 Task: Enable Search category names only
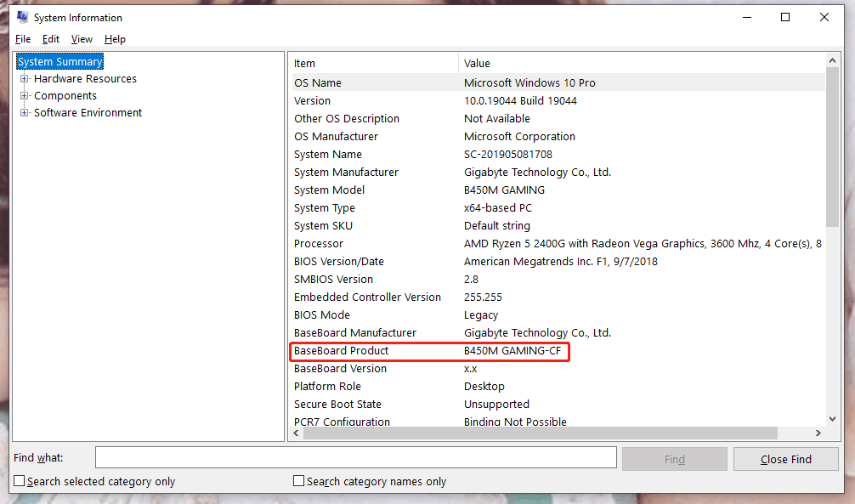[298, 481]
